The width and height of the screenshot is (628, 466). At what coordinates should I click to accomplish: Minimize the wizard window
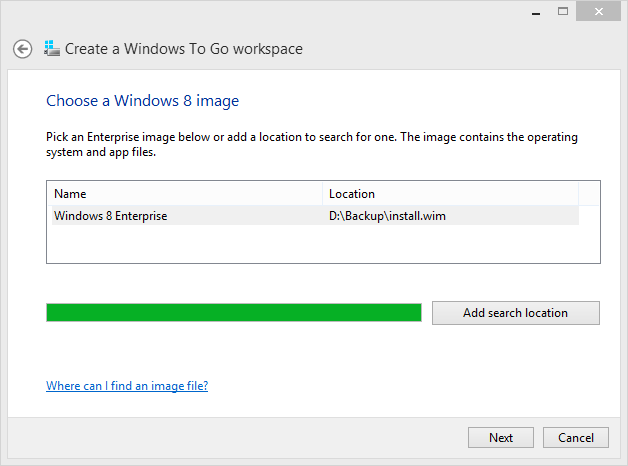pos(536,12)
